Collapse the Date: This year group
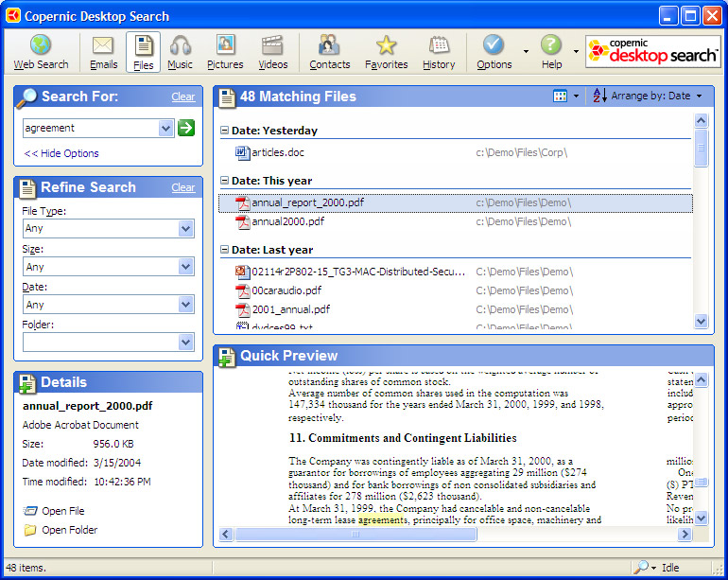Screen dimensions: 728x580 tap(224, 181)
